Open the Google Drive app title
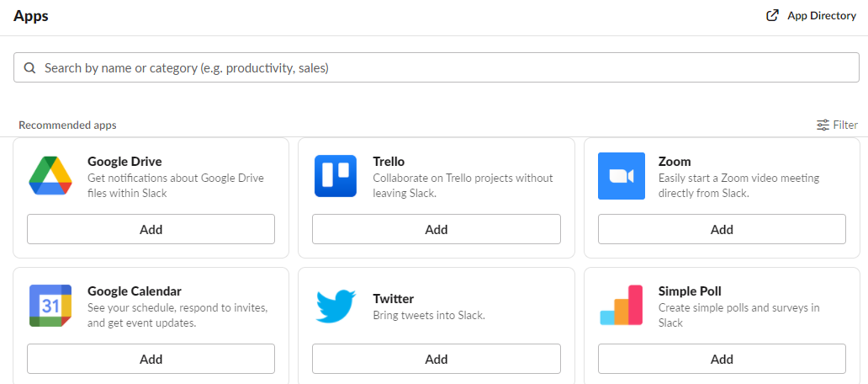This screenshot has width=868, height=384. pos(124,162)
